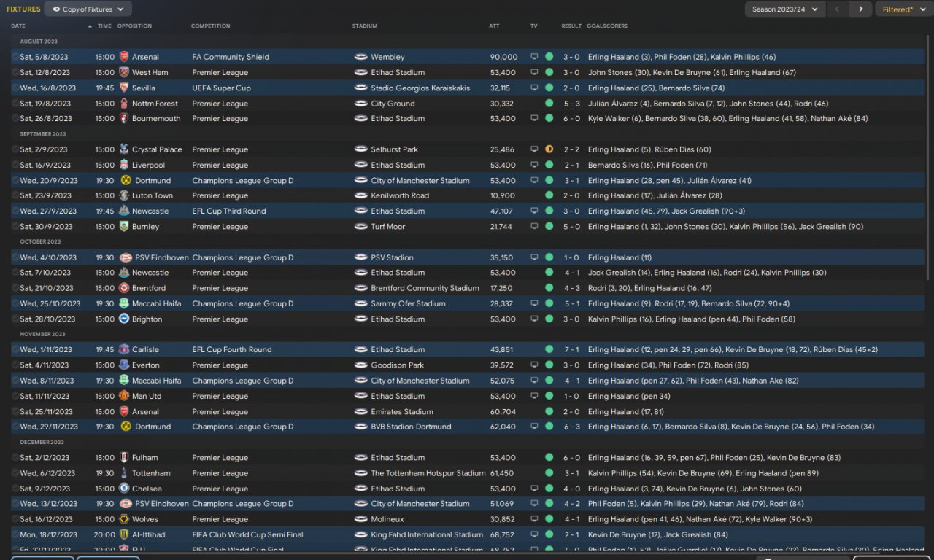Toggle the checkmark for the Everton 4/11/2023 fixture
The width and height of the screenshot is (934, 560).
pos(15,365)
